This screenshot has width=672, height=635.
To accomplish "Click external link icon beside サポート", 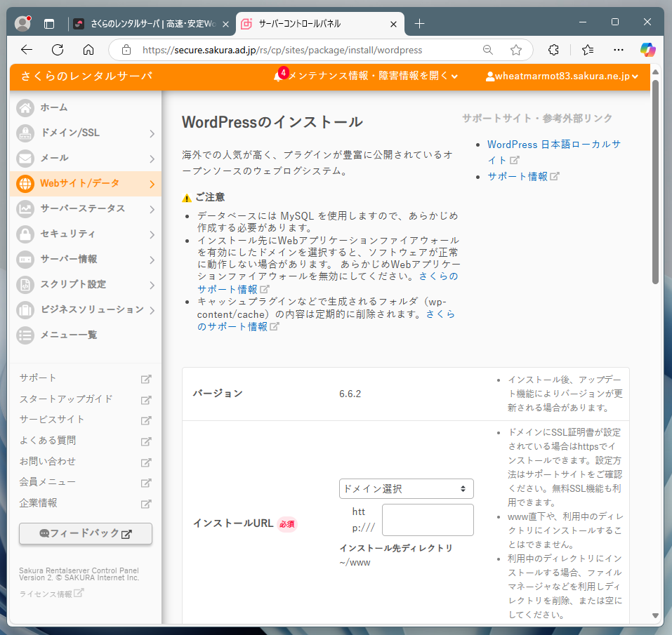I will coord(146,379).
